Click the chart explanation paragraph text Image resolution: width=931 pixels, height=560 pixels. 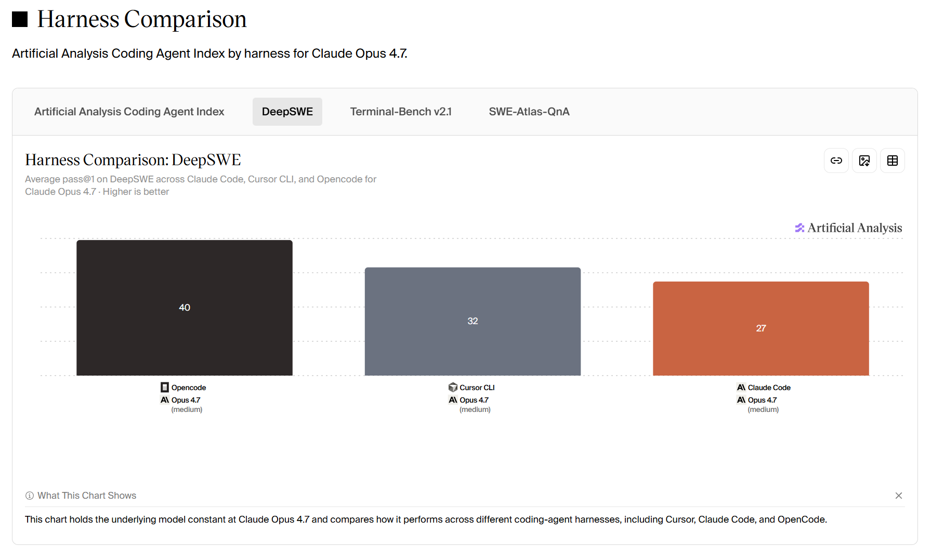pos(426,519)
